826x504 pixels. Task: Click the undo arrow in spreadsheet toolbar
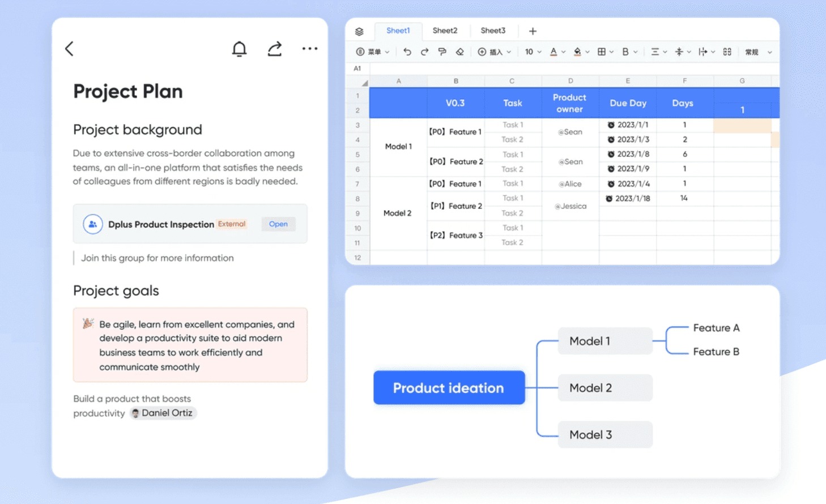click(407, 52)
